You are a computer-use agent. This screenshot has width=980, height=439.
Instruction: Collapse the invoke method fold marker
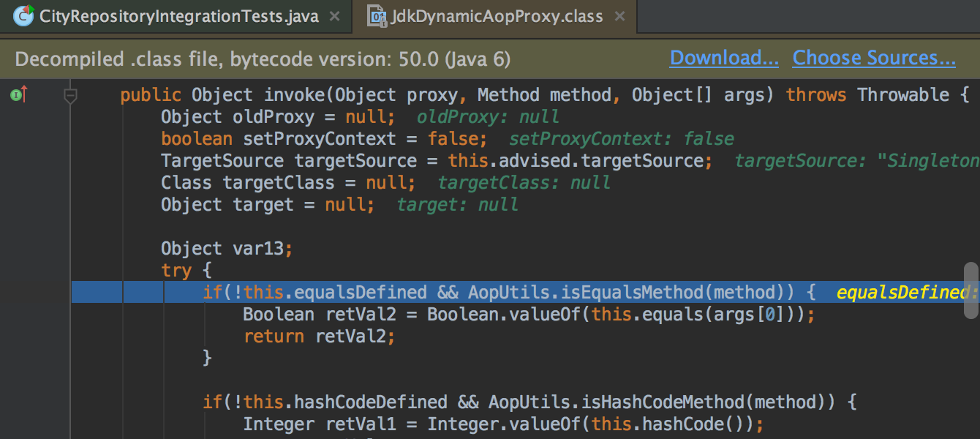70,95
